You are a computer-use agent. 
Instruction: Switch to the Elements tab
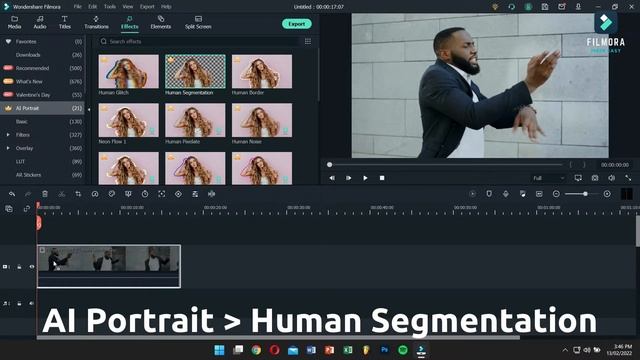pos(161,22)
